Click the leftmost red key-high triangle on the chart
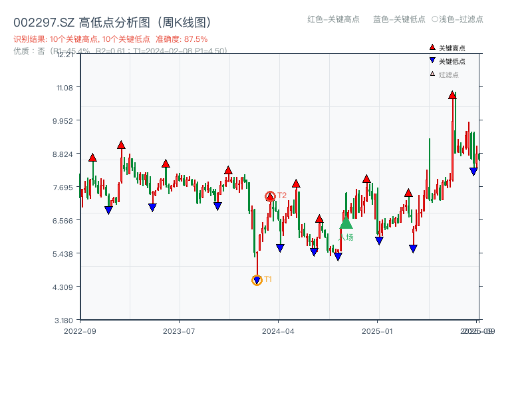This screenshot has width=532, height=399. pyautogui.click(x=93, y=158)
